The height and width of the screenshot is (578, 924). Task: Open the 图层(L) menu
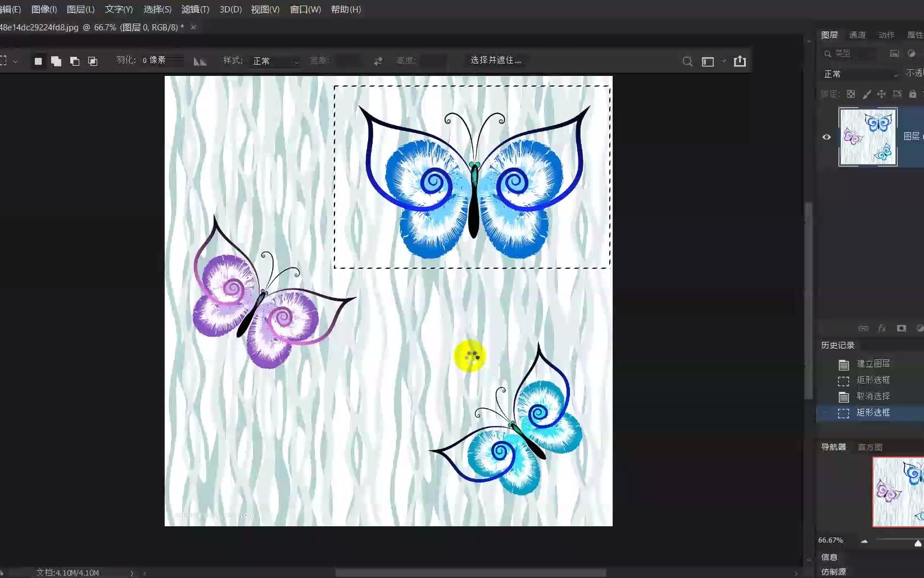[80, 9]
